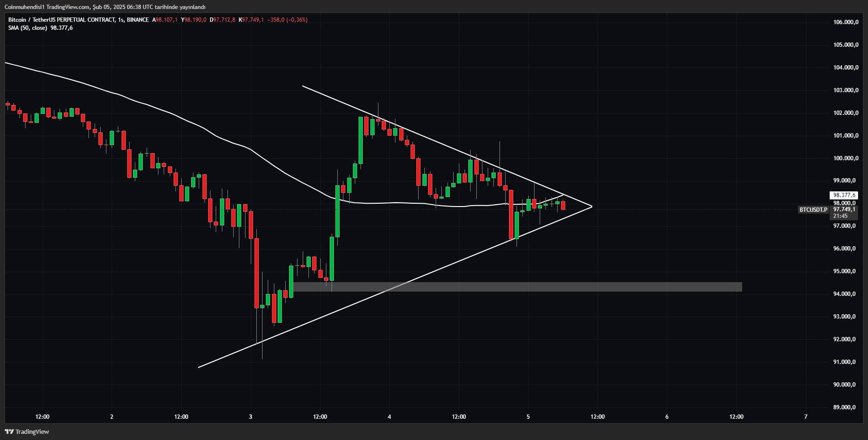The width and height of the screenshot is (868, 440).
Task: Click the SMA price tag 98.377,6 on axis
Action: click(844, 195)
